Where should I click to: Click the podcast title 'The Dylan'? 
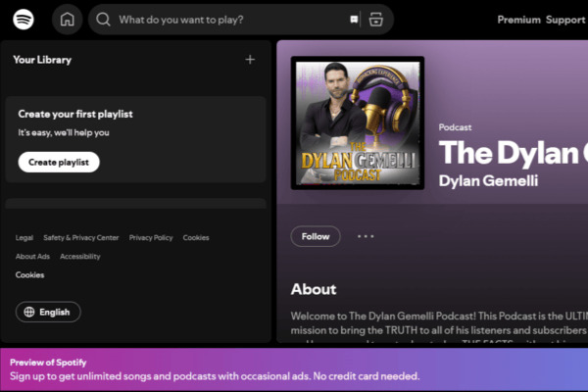click(x=513, y=153)
